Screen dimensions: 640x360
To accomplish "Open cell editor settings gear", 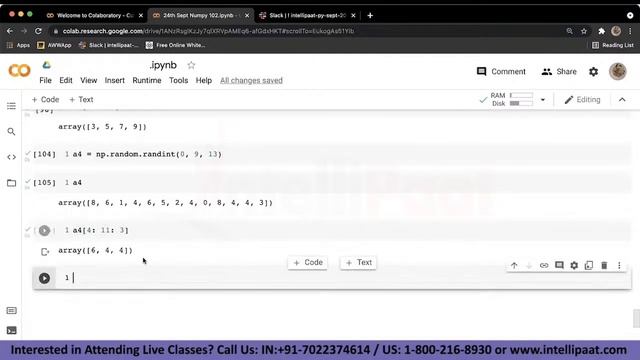I will coord(574,265).
